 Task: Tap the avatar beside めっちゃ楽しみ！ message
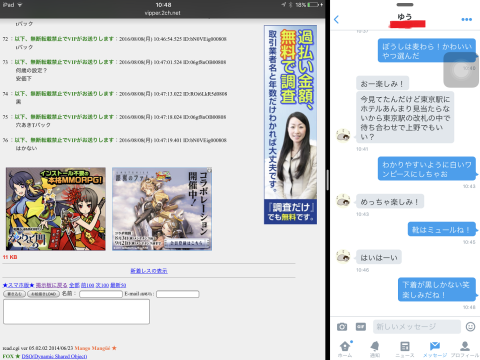click(x=343, y=201)
